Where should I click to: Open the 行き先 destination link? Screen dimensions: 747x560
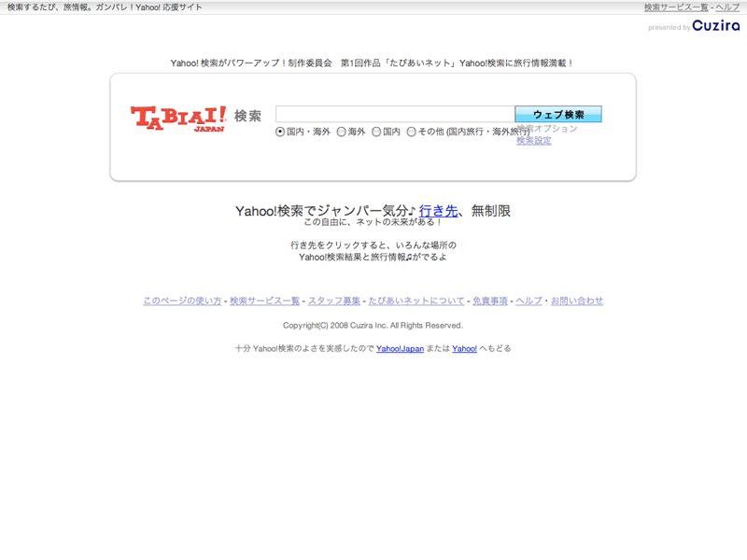coord(438,211)
